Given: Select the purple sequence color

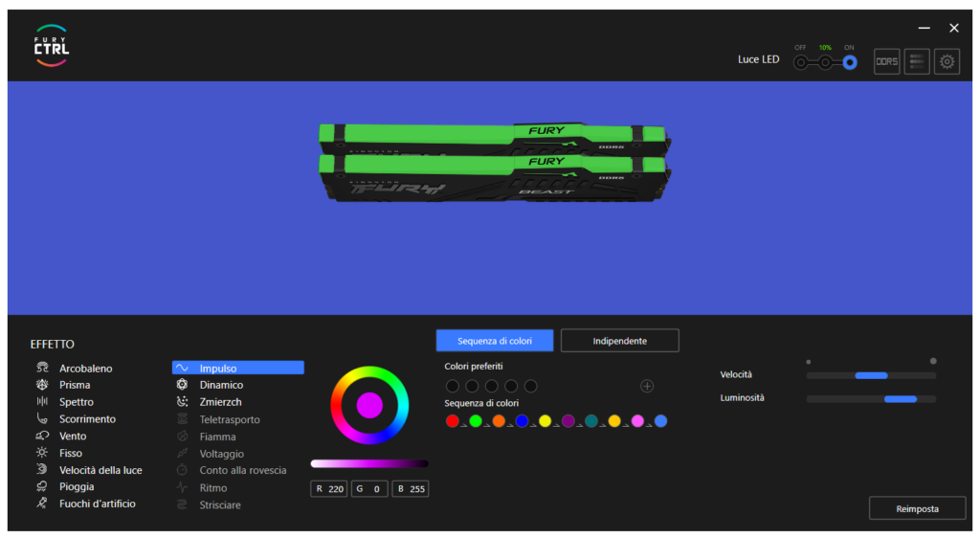Looking at the screenshot, I should point(568,421).
